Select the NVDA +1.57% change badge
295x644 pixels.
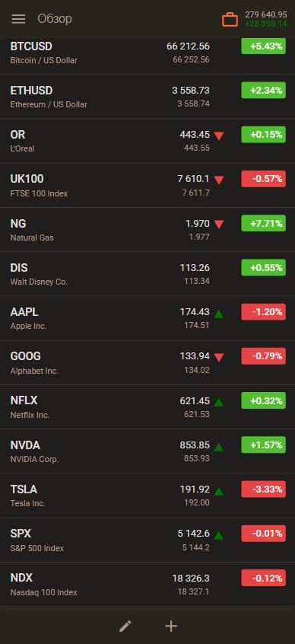[x=263, y=445]
